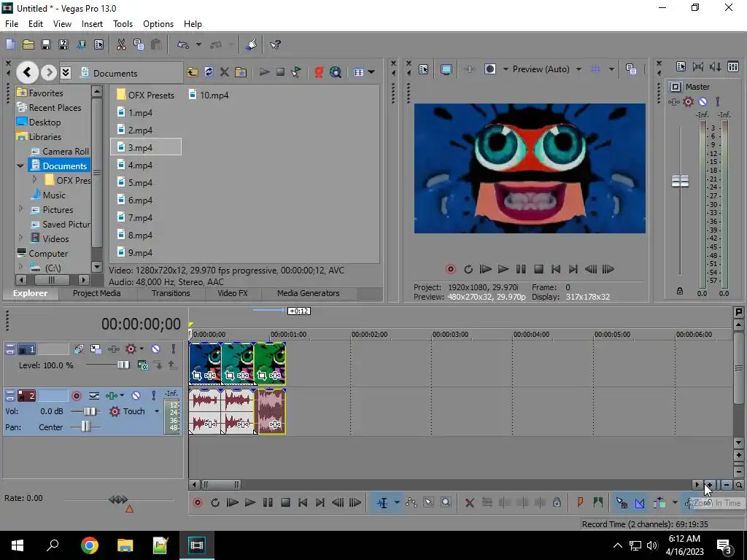Screen dimensions: 747x560
Task: Solo video track 1
Action: pyautogui.click(x=174, y=349)
